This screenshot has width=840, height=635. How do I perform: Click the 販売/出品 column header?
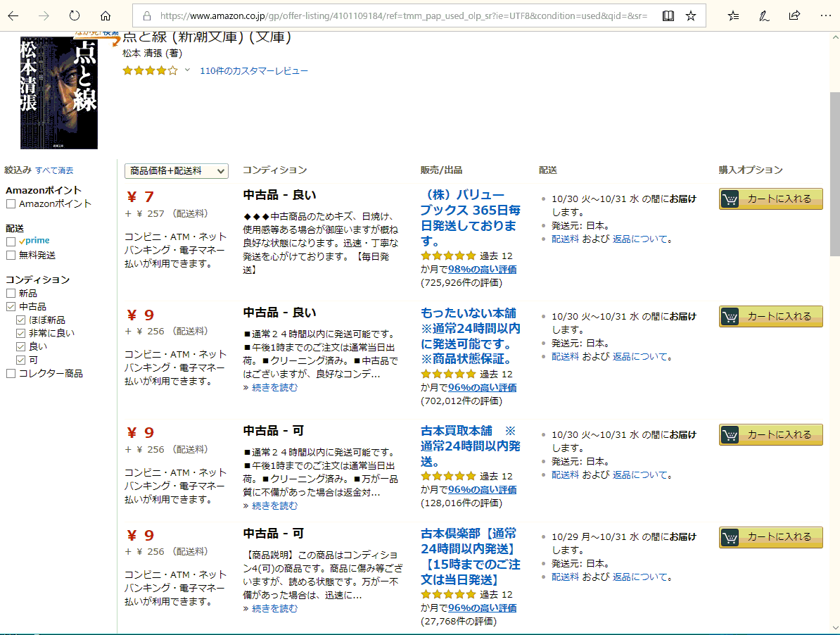441,170
